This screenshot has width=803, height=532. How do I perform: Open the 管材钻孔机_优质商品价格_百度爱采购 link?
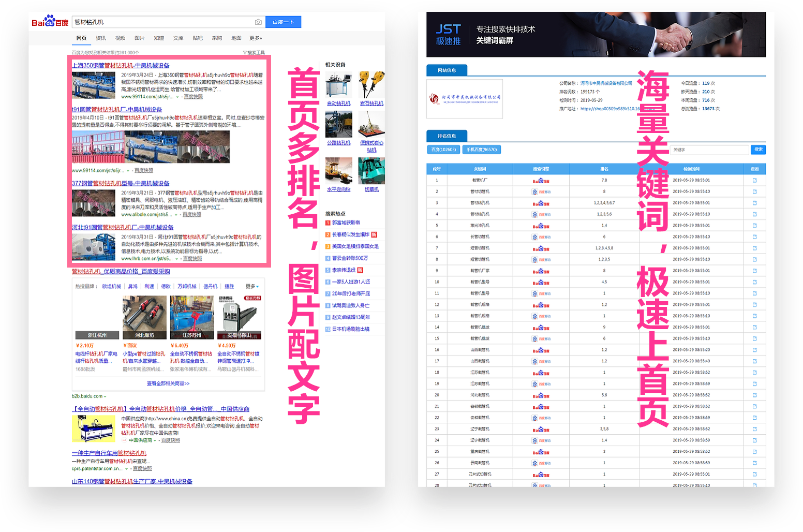[121, 272]
